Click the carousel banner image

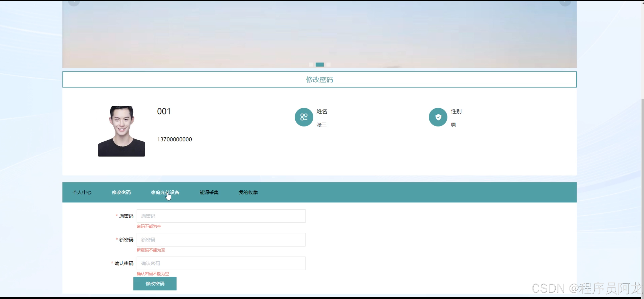tap(319, 33)
